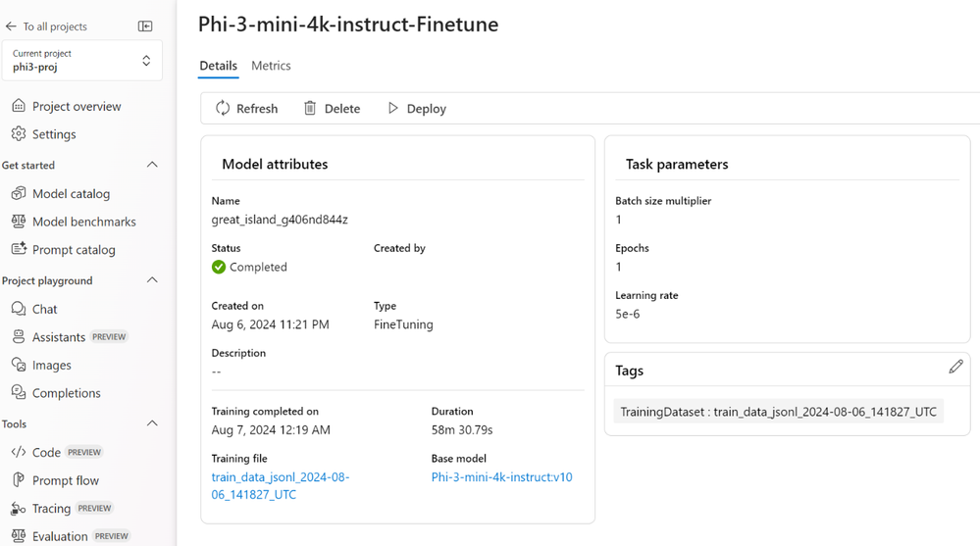Collapse the Get started section

pos(152,165)
